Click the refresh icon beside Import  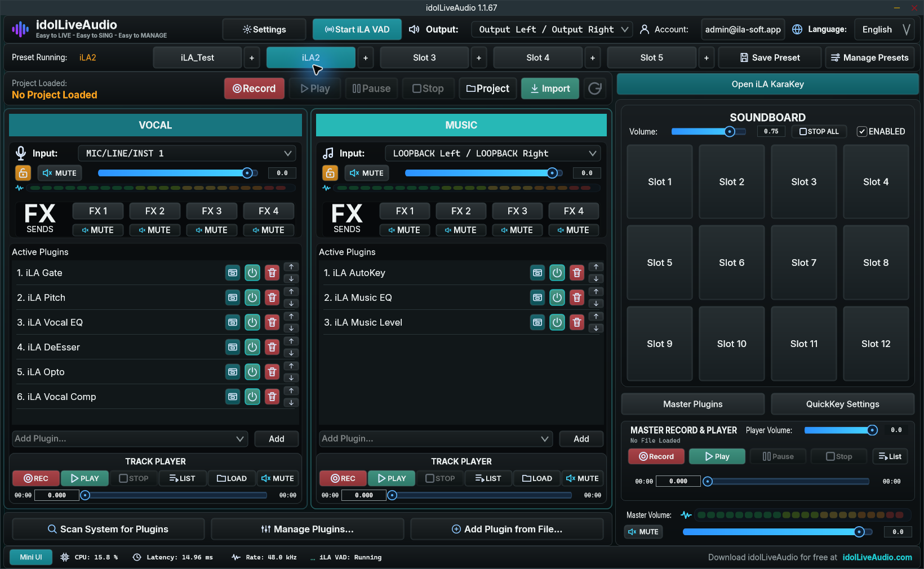pos(595,88)
